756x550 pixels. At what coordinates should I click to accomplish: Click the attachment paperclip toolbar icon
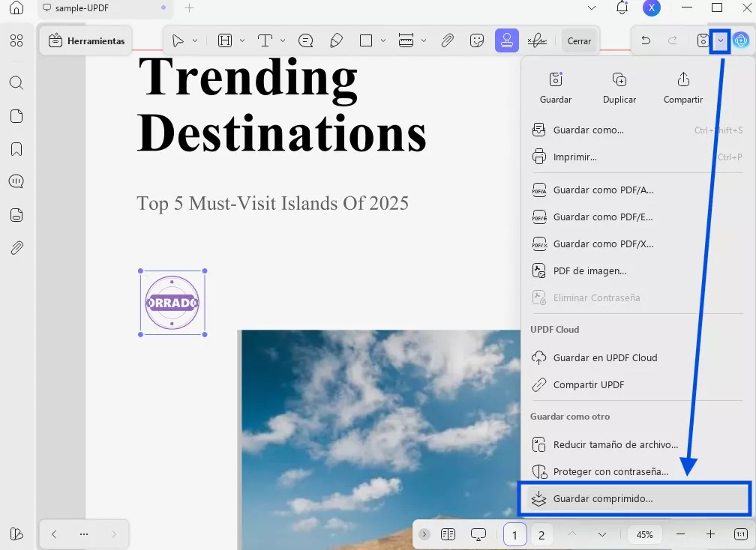point(447,40)
